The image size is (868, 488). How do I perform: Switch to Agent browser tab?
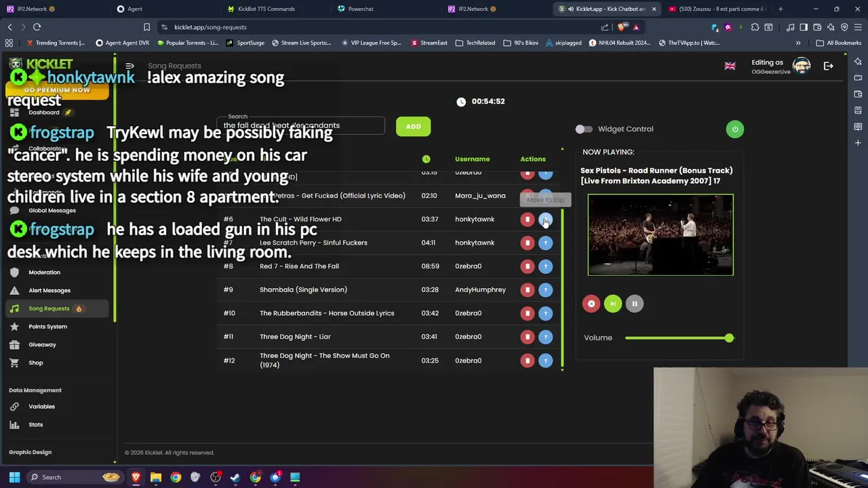pyautogui.click(x=134, y=9)
